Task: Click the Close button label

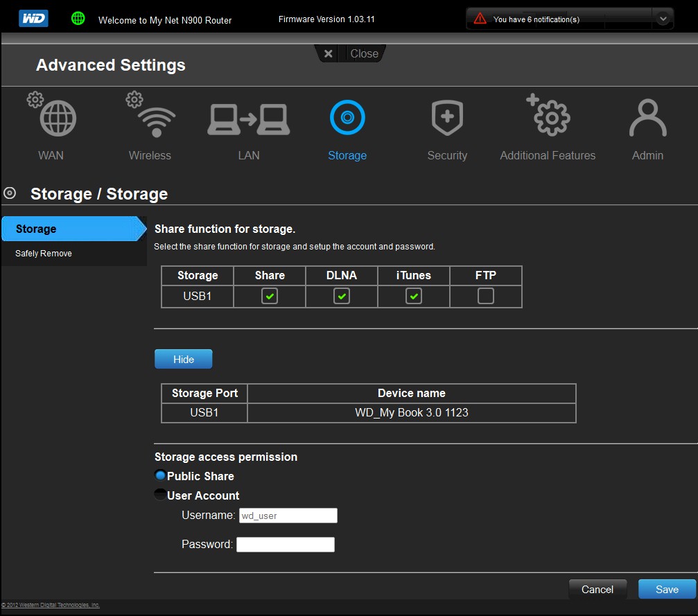Action: [364, 54]
